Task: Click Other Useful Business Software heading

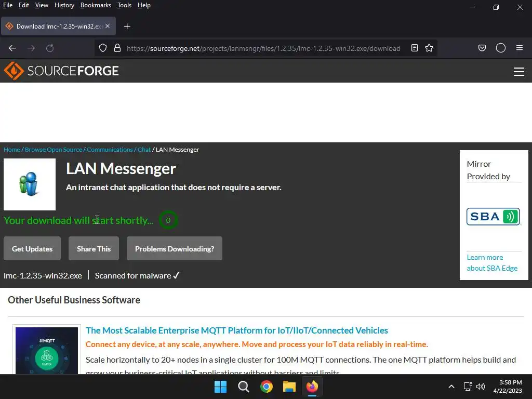Action: 74,300
